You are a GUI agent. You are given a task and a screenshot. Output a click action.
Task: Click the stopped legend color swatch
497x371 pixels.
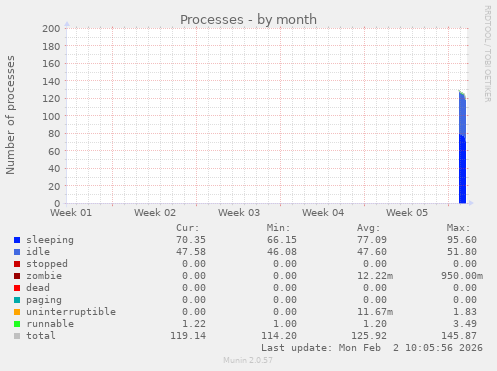coord(17,264)
